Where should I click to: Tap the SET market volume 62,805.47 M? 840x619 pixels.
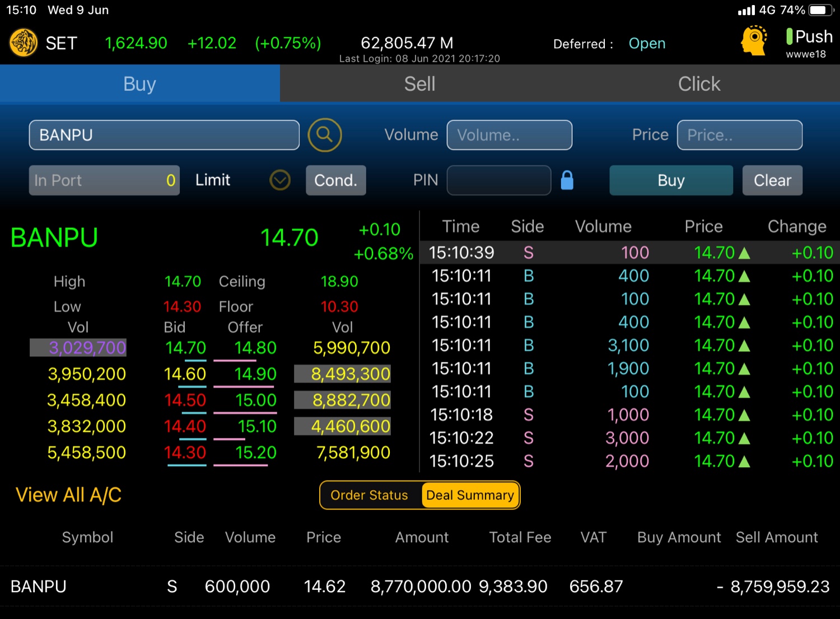[407, 43]
